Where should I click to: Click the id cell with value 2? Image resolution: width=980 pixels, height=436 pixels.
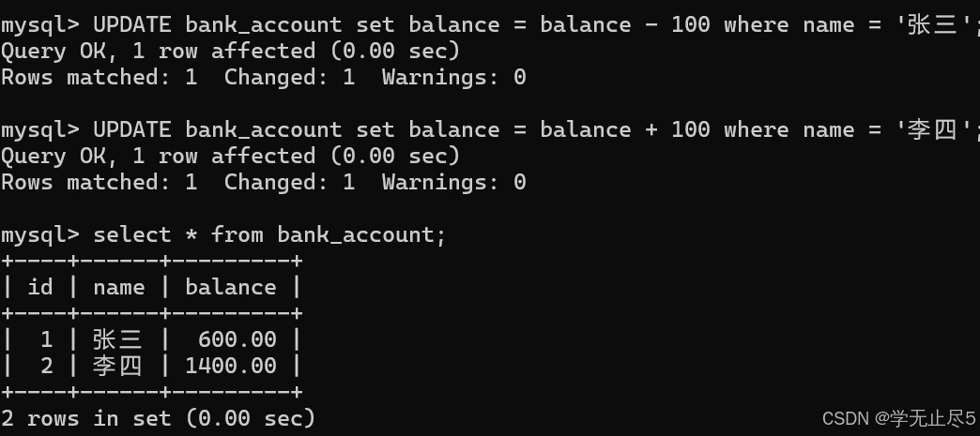coord(47,366)
